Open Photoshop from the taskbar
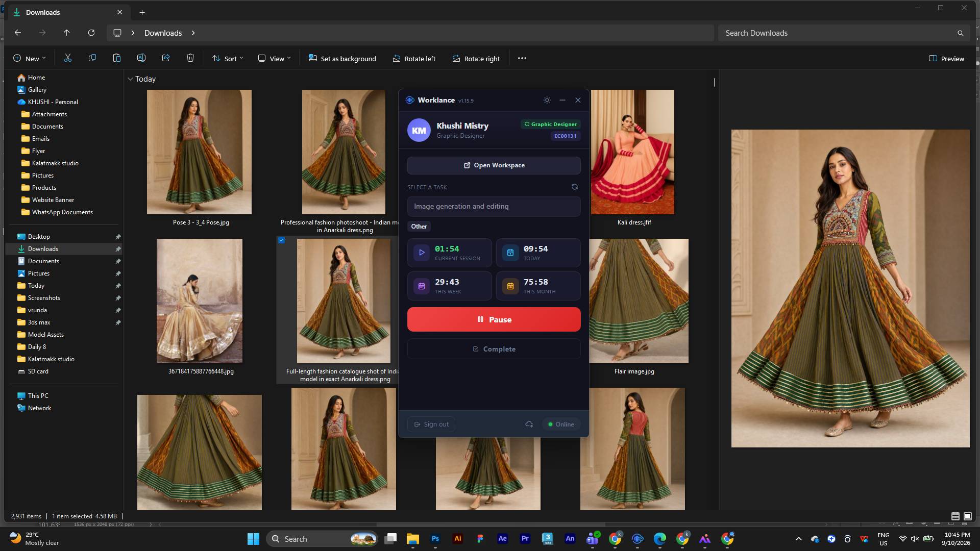Image resolution: width=980 pixels, height=551 pixels. click(435, 538)
